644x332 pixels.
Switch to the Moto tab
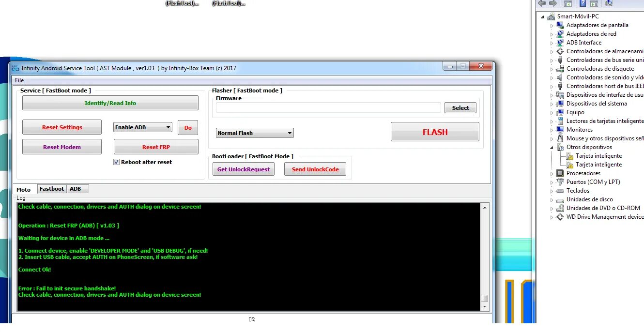(x=24, y=189)
